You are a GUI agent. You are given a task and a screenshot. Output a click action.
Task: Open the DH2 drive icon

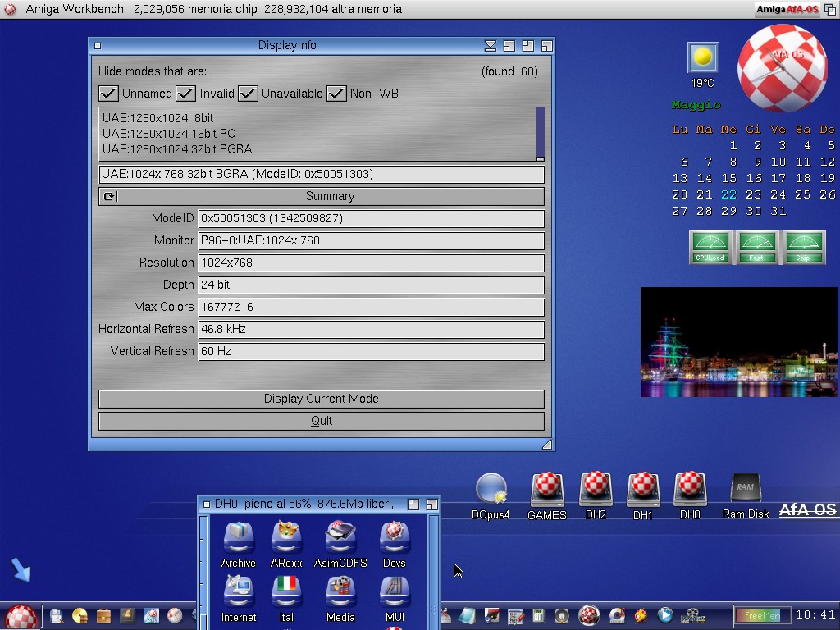tap(596, 491)
